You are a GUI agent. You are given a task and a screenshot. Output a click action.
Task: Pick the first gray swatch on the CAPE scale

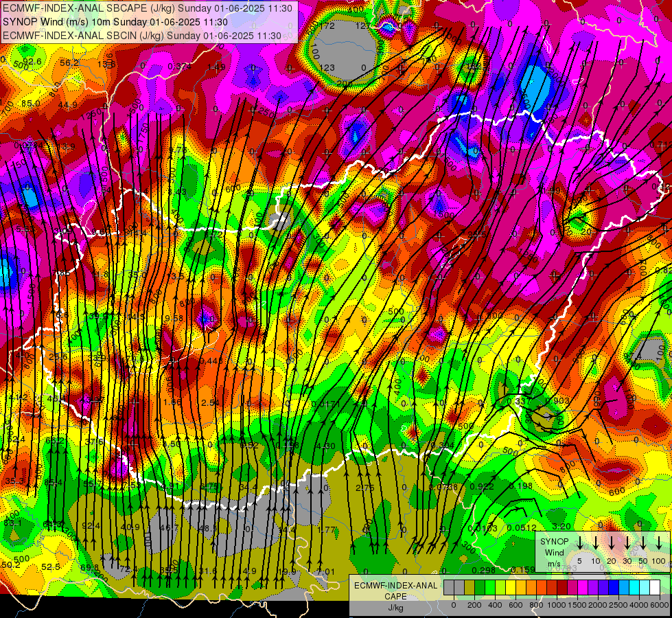(449, 588)
